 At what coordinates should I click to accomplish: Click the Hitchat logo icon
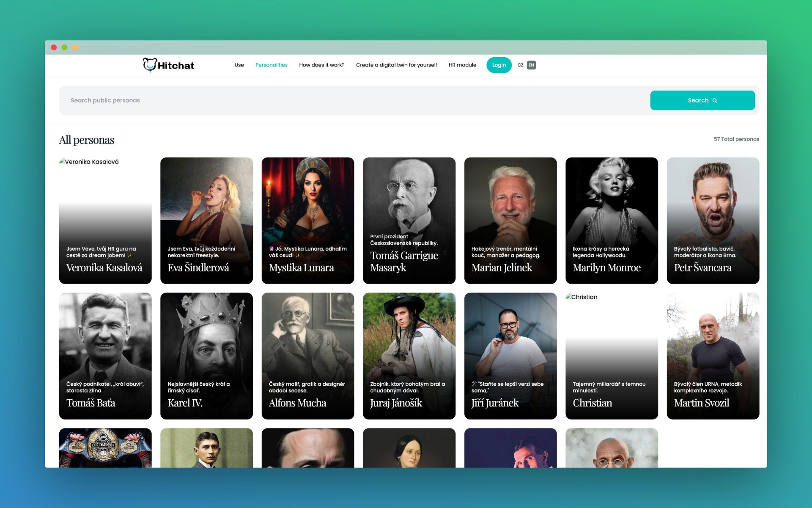(x=150, y=65)
